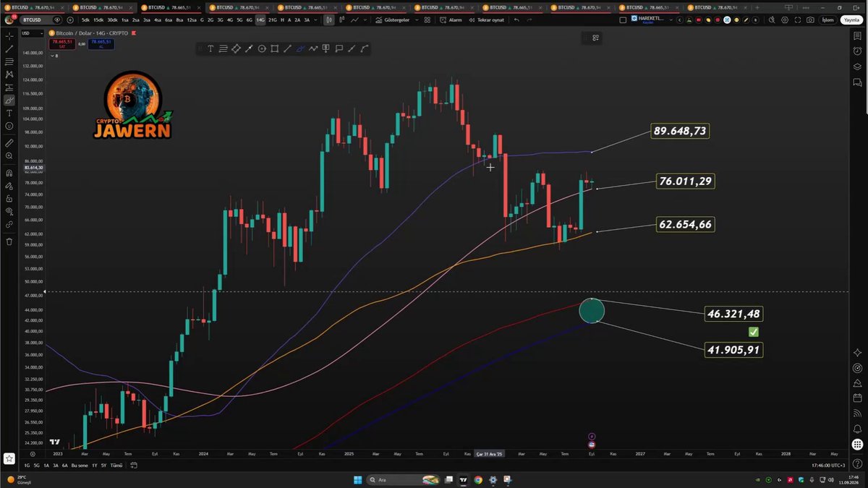
Task: Click the trash remove drawings icon
Action: 9,241
